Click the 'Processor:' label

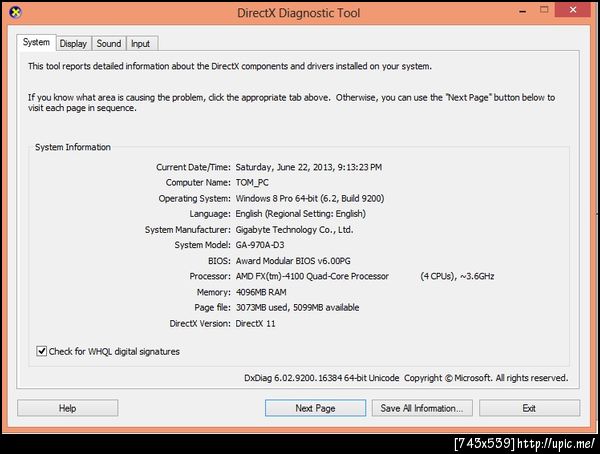tap(210, 276)
